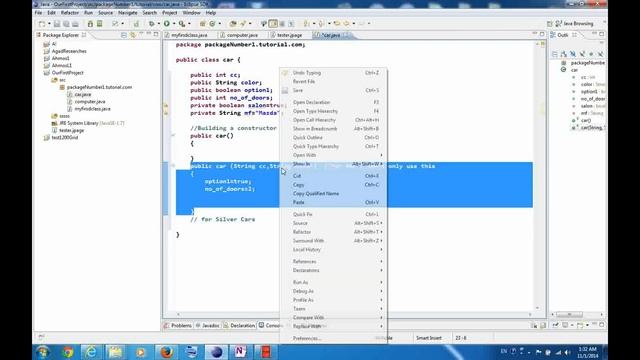
Task: Toggle Hide Local Types in Outline toolbar
Action: [600, 54]
